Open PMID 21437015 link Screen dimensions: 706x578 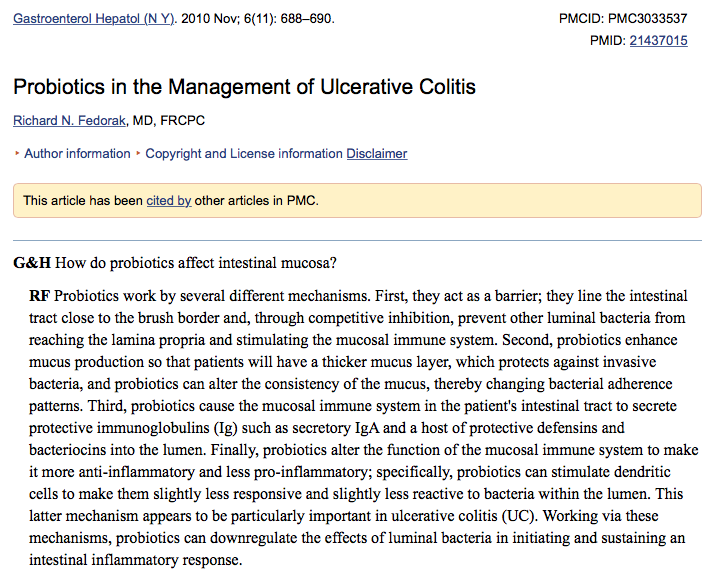tap(658, 41)
